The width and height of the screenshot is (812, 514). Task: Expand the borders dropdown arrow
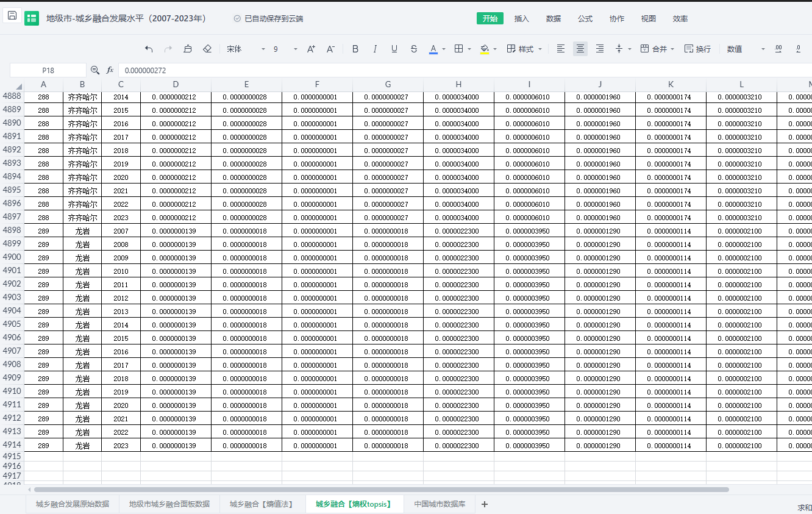pyautogui.click(x=469, y=49)
